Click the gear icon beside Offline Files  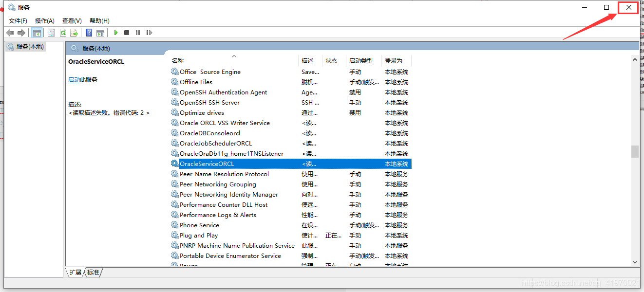coord(175,82)
